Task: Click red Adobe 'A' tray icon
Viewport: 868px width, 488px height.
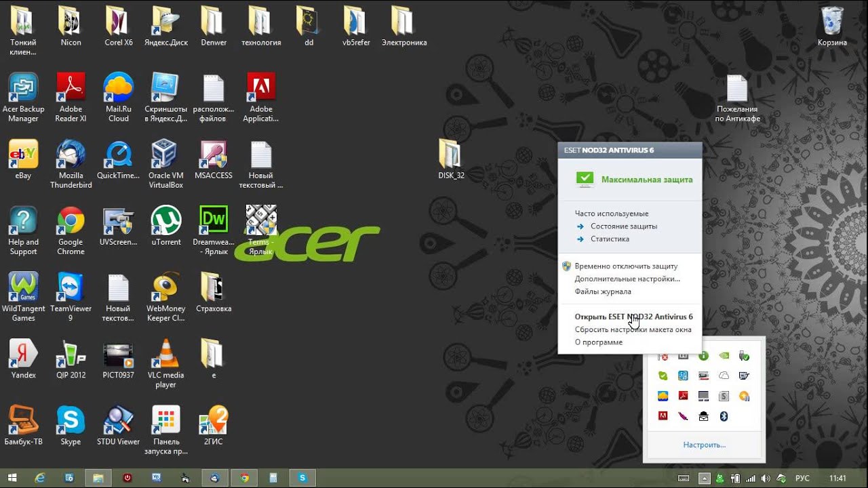Action: (x=663, y=416)
